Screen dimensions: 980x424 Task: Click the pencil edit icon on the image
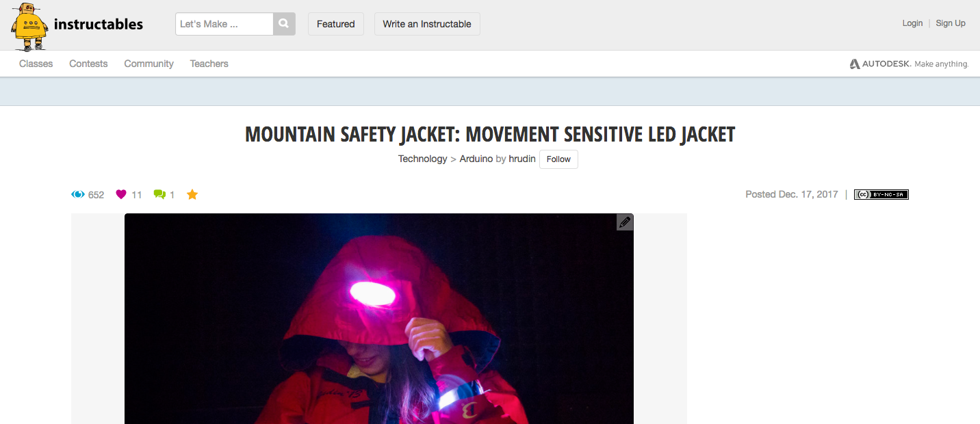pyautogui.click(x=624, y=222)
